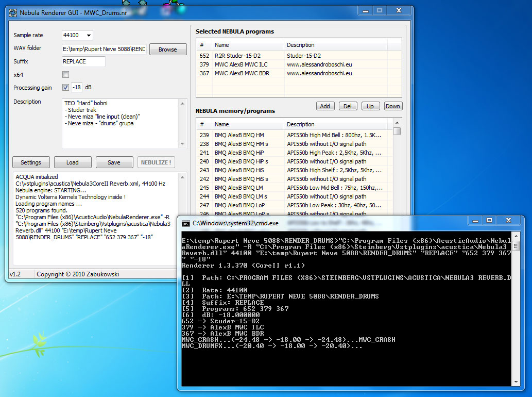Move program up with the Up button

(x=370, y=106)
